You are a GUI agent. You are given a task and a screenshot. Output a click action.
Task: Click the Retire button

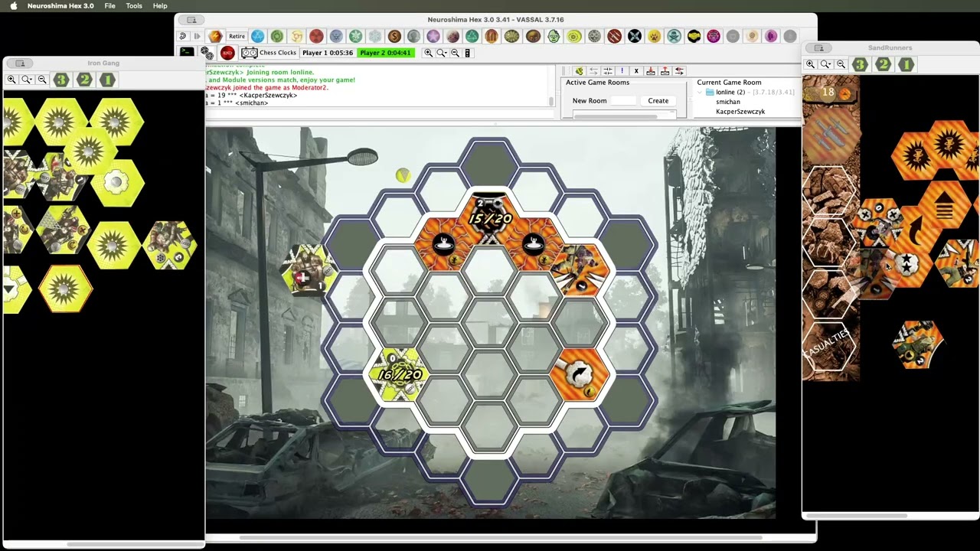tap(237, 36)
